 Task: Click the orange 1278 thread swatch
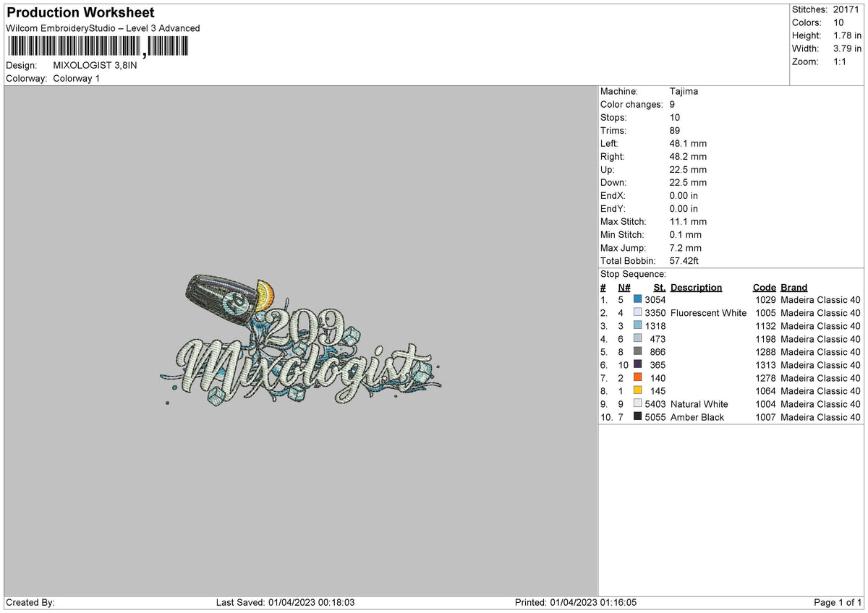coord(637,377)
